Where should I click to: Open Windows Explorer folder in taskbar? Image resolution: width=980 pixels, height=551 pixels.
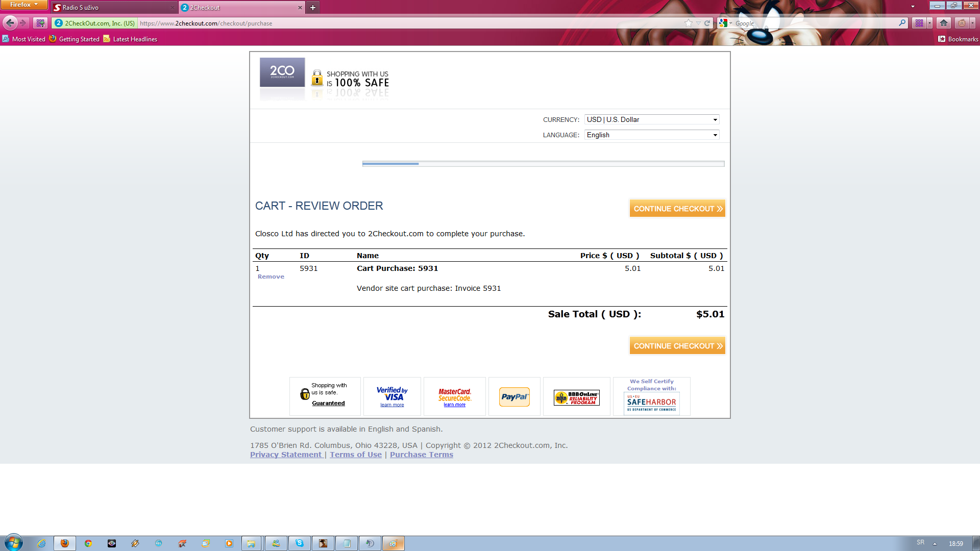click(251, 543)
